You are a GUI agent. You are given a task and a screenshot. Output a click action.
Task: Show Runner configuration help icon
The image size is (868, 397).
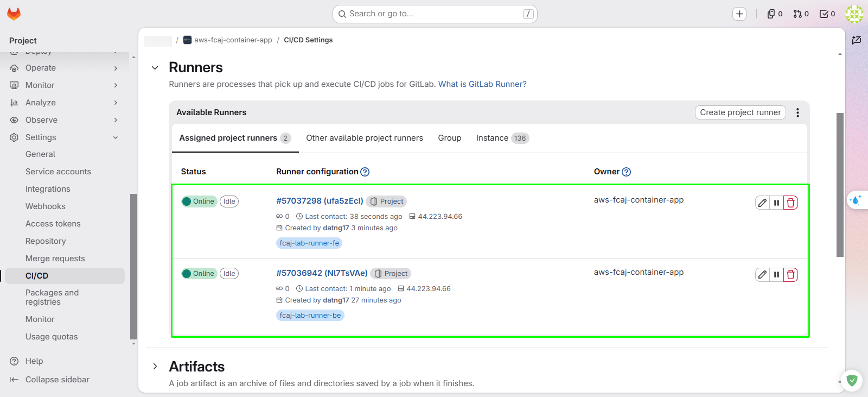pos(365,172)
